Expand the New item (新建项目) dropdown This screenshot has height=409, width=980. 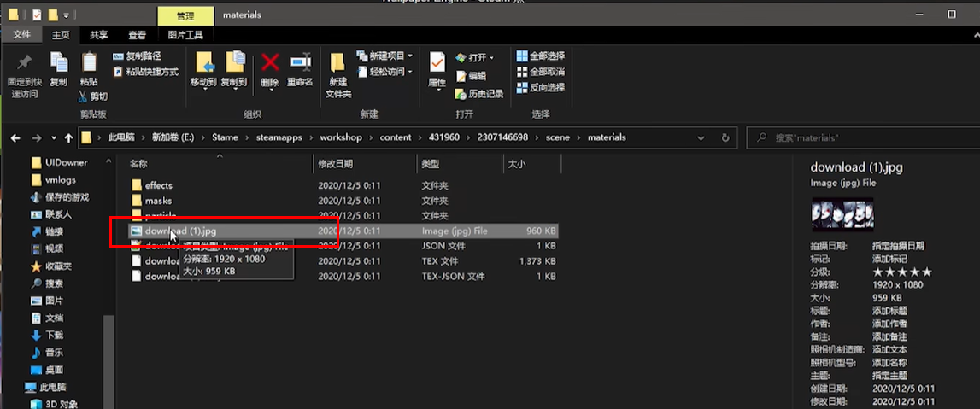[384, 56]
